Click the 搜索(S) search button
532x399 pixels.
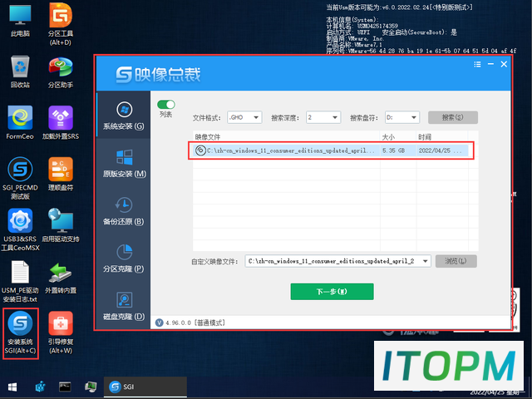[453, 117]
